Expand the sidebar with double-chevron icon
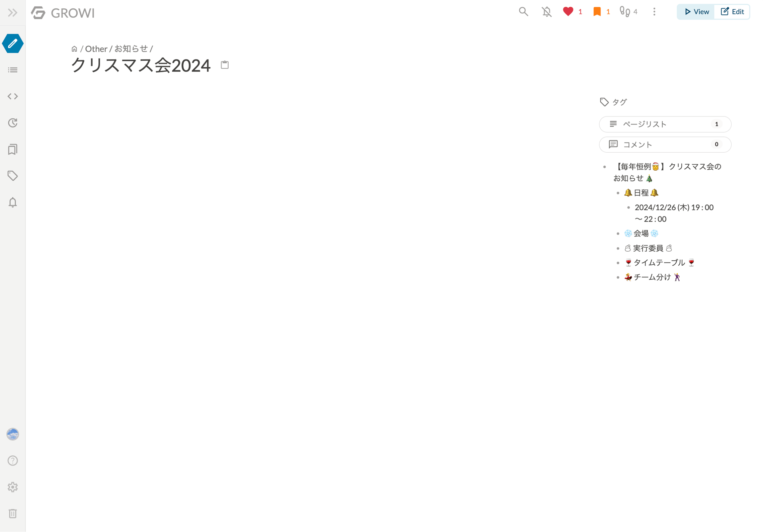Image resolution: width=763 pixels, height=532 pixels. [13, 13]
